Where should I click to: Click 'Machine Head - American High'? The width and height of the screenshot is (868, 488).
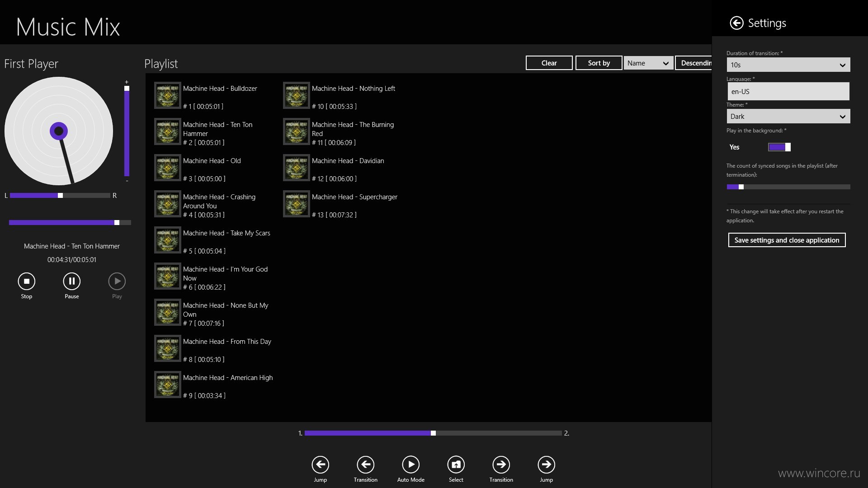(x=228, y=378)
